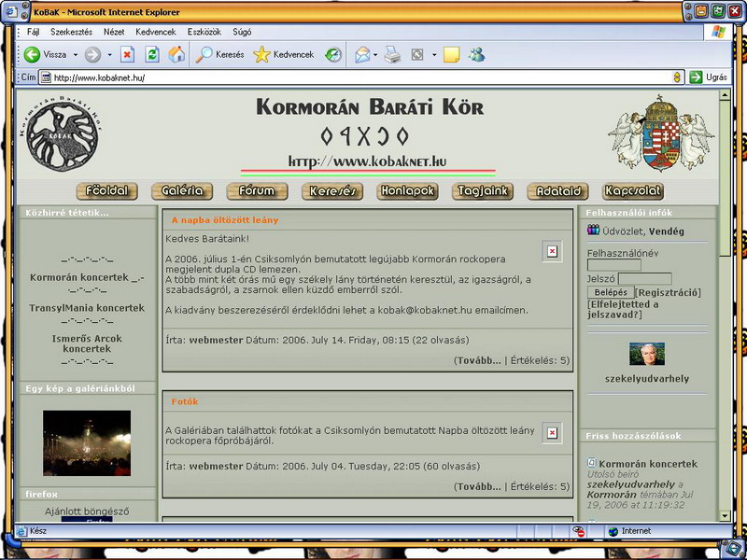Click the Felhasználónév input field
This screenshot has height=560, width=747.
pyautogui.click(x=613, y=265)
